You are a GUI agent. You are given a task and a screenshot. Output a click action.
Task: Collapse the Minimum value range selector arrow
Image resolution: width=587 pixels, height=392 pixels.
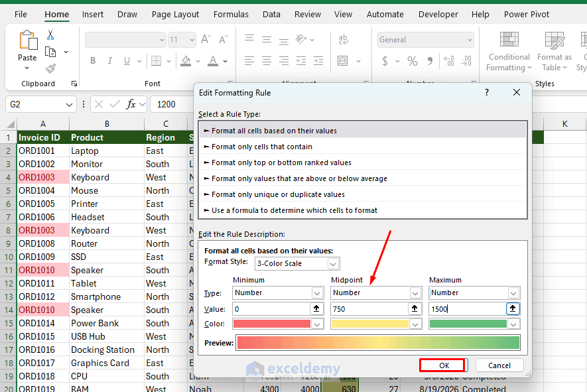(316, 308)
